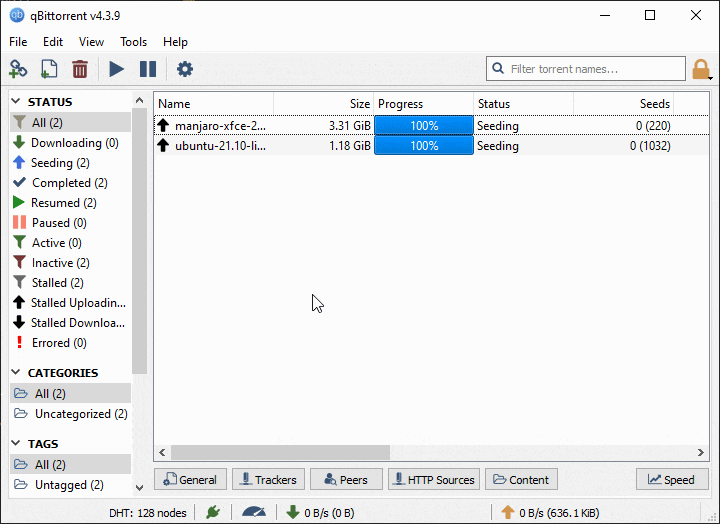Filter by Resumed (2) status
Viewport: 720px width, 524px height.
[x=70, y=203]
